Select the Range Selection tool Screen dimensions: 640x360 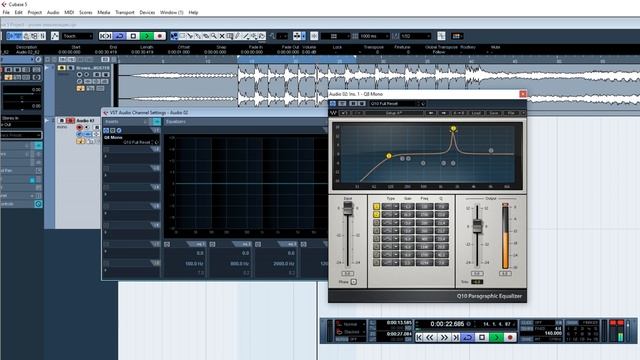tap(182, 36)
